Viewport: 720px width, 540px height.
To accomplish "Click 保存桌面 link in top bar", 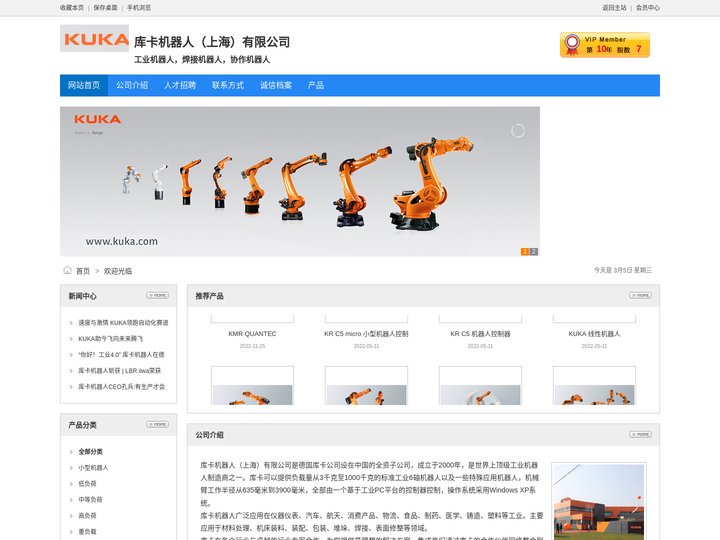I will (106, 8).
